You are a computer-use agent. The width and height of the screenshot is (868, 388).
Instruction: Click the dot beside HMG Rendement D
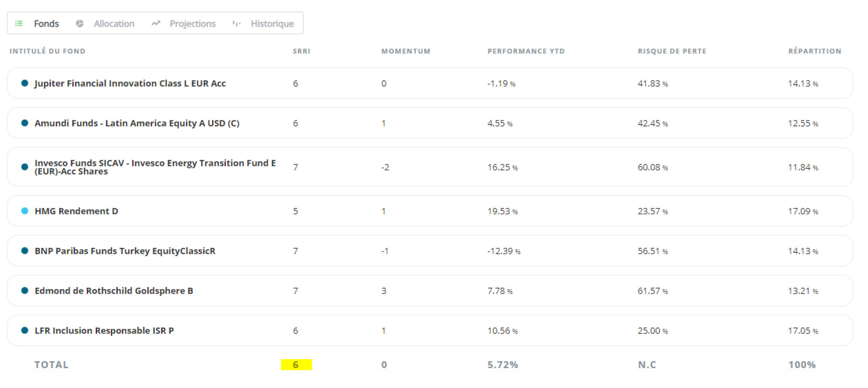tap(25, 211)
